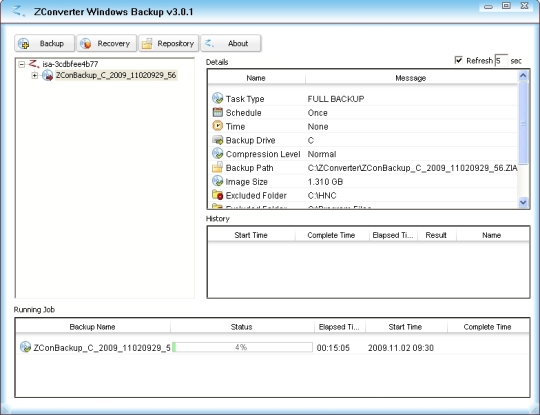
Task: Click Running Job Elapsed Ti... header
Action: pos(339,326)
